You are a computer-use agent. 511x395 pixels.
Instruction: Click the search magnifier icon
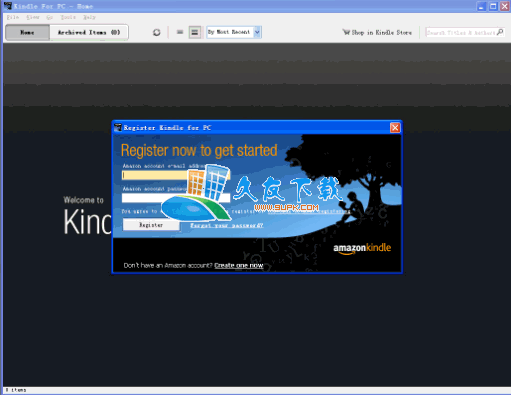[500, 32]
